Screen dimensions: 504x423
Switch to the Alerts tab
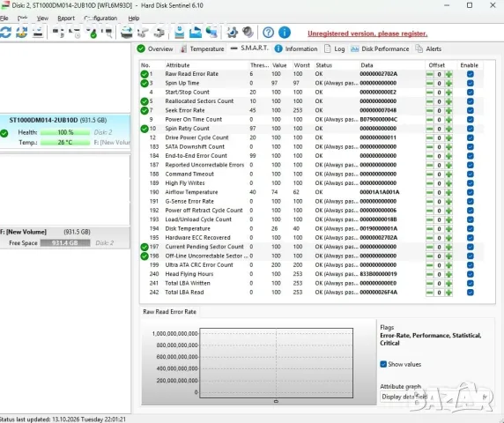[x=428, y=48]
